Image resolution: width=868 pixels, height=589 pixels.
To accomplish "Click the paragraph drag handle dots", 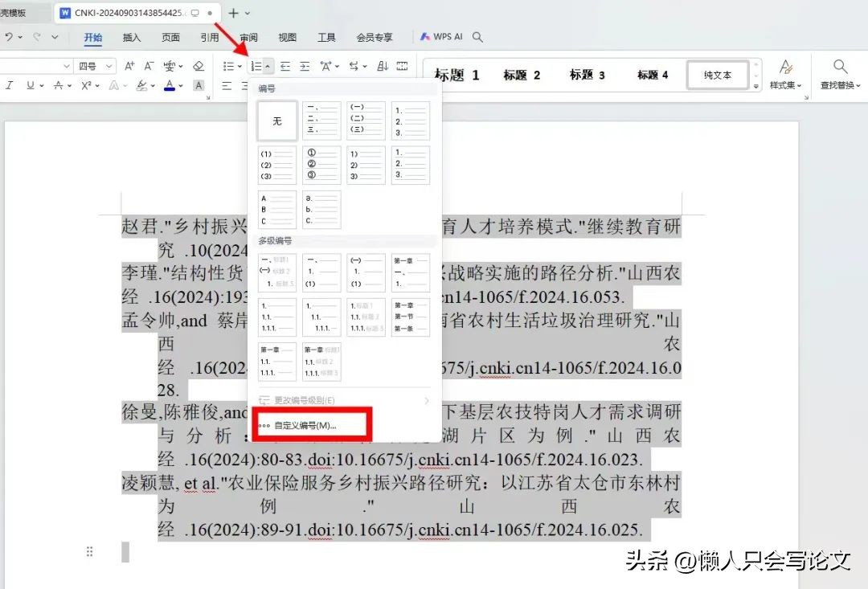I will click(90, 551).
